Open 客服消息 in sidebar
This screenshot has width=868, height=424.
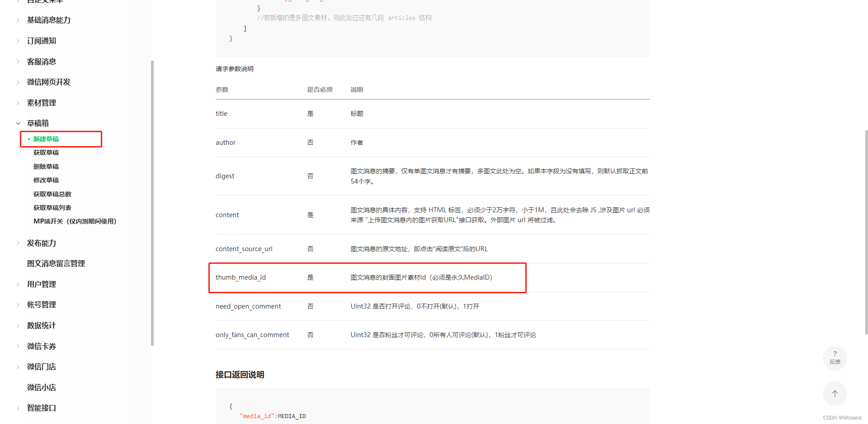click(42, 62)
